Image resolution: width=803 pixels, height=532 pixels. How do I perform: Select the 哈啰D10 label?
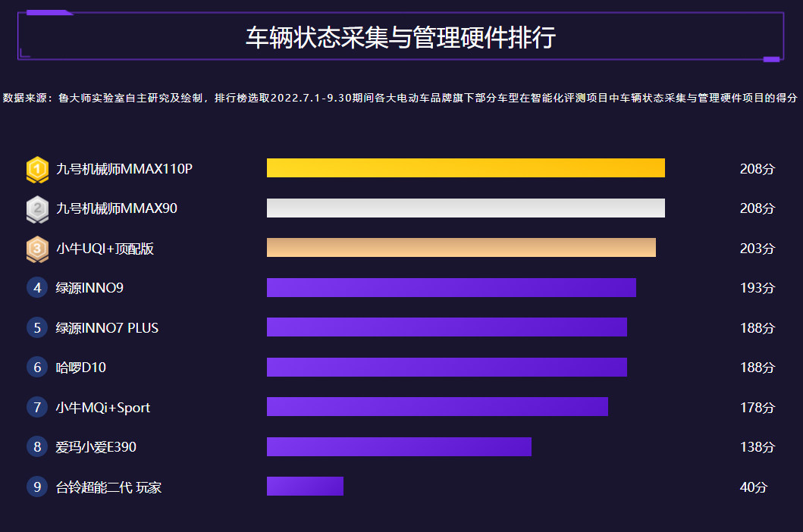tap(81, 367)
